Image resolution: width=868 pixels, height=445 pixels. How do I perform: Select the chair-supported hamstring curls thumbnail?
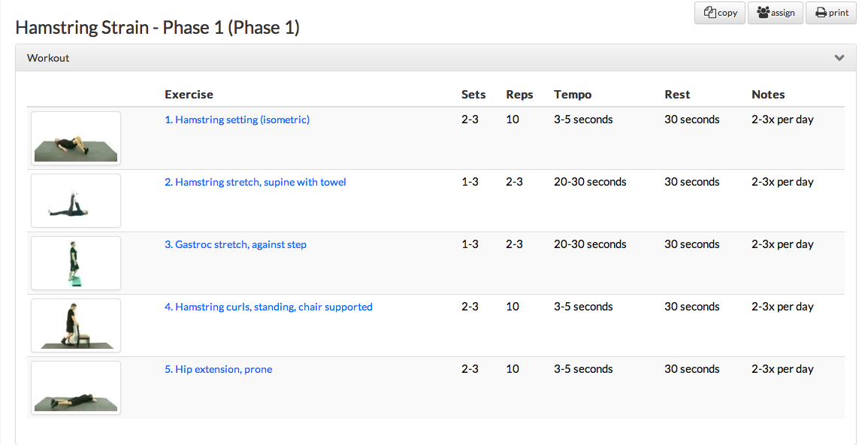(76, 325)
